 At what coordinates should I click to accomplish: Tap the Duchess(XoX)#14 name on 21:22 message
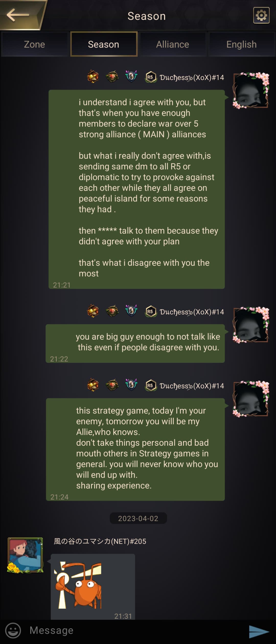[x=192, y=312]
